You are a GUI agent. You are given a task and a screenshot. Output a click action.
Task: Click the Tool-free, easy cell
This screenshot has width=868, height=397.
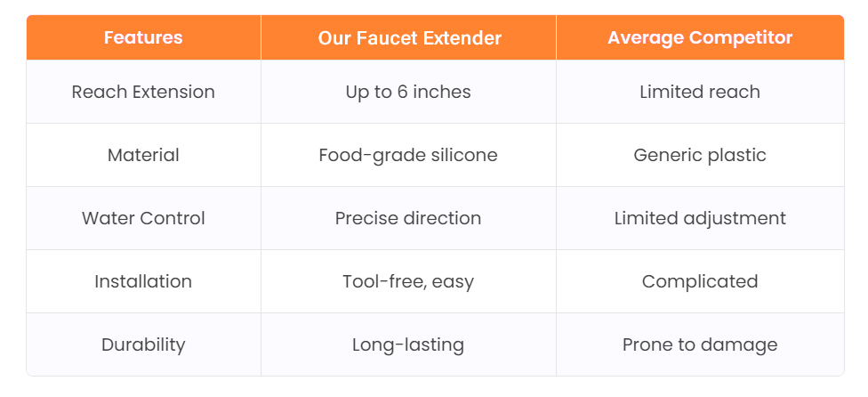(x=408, y=281)
